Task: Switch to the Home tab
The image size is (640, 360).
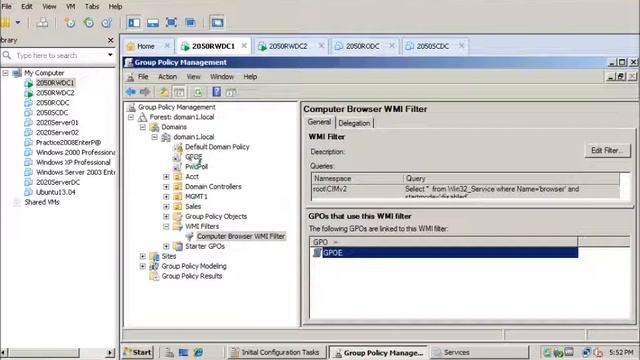Action: (145, 46)
